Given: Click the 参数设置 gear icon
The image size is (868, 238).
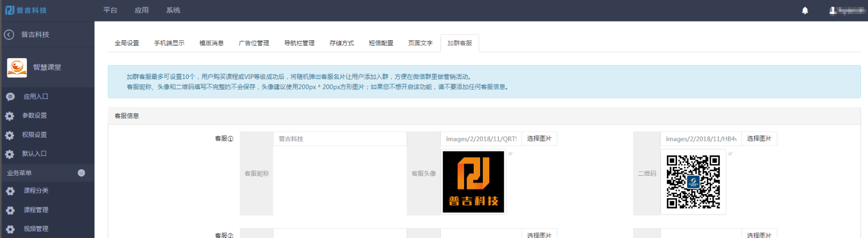Looking at the screenshot, I should click(x=10, y=116).
